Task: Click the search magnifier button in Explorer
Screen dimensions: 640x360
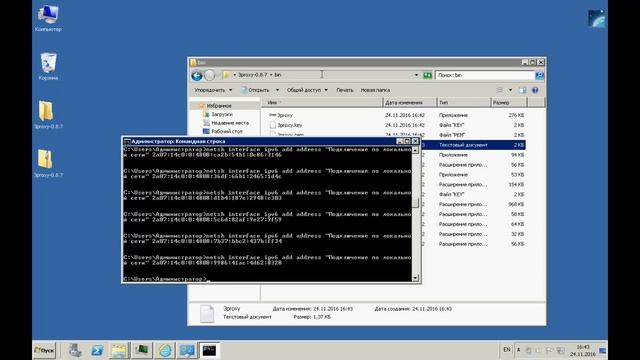Action: (539, 75)
